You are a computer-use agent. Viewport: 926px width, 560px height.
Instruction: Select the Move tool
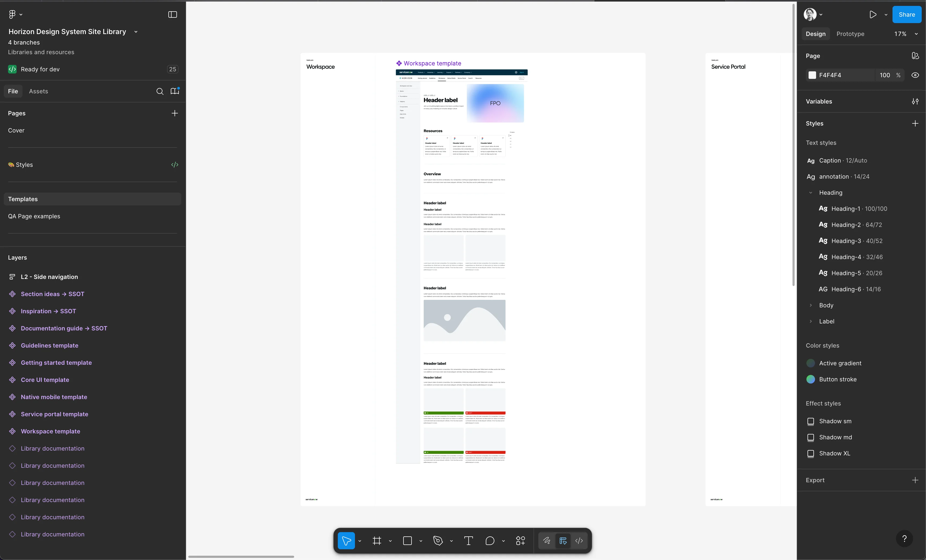[346, 541]
